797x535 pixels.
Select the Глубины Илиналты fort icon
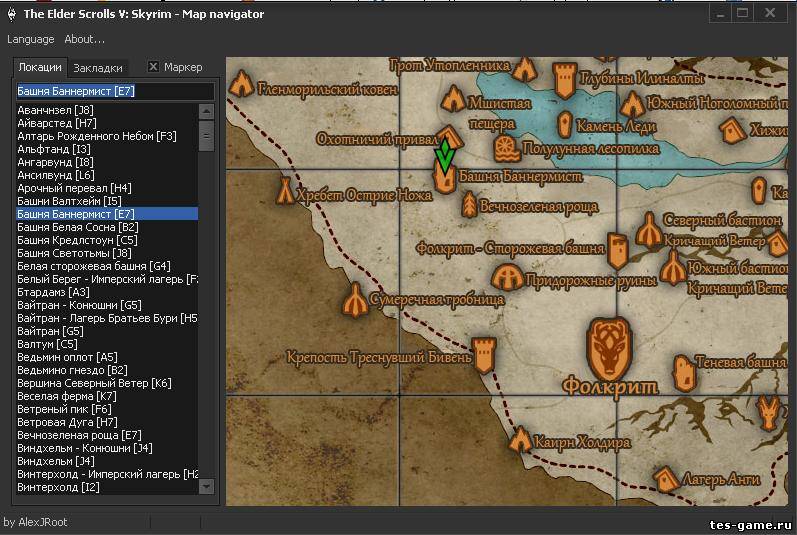pyautogui.click(x=564, y=80)
